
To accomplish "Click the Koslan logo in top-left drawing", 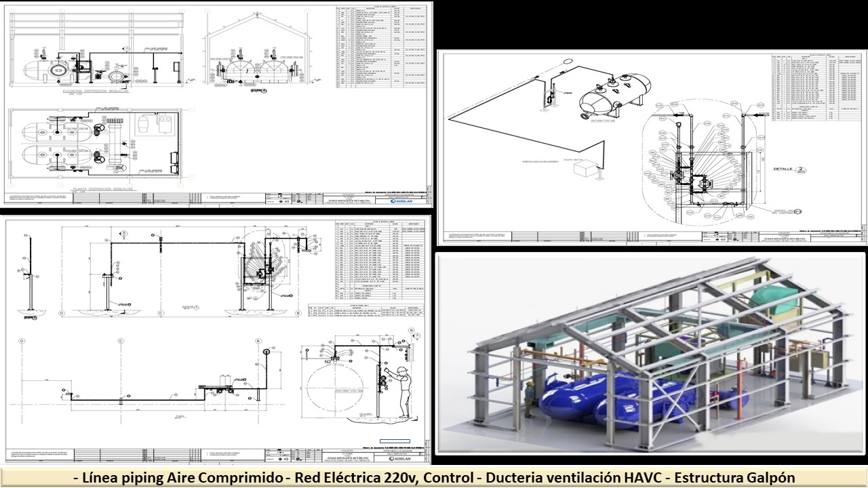I will click(406, 201).
